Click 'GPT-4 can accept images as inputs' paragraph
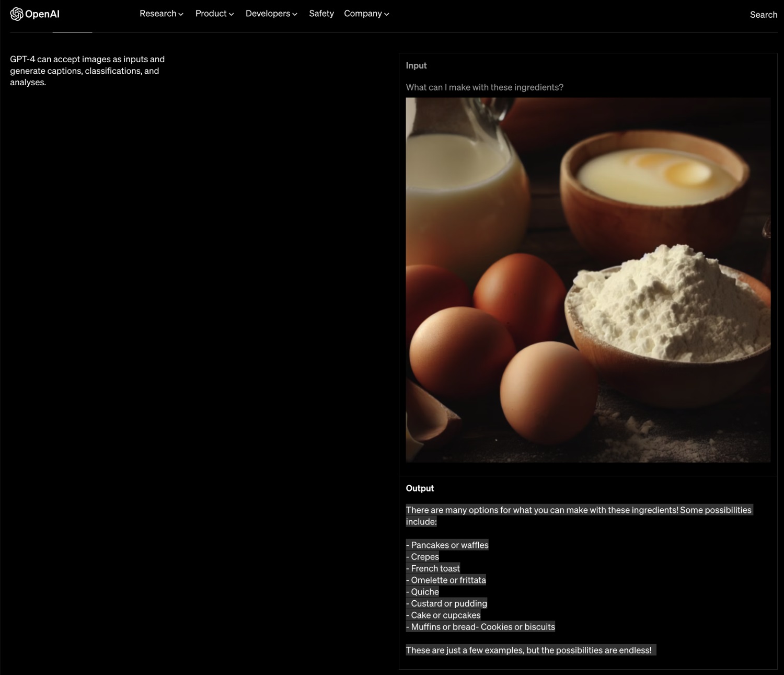The width and height of the screenshot is (784, 675). [87, 71]
